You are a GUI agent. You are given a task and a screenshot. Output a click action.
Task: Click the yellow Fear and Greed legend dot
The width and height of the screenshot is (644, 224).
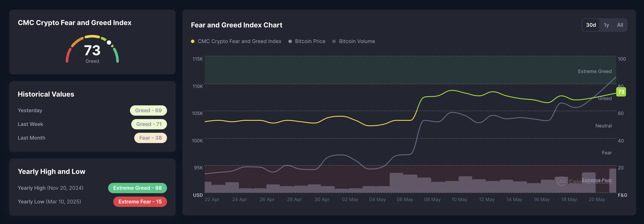click(192, 41)
